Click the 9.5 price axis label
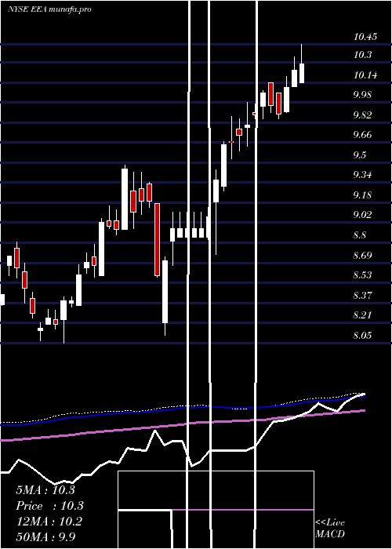 (360, 155)
